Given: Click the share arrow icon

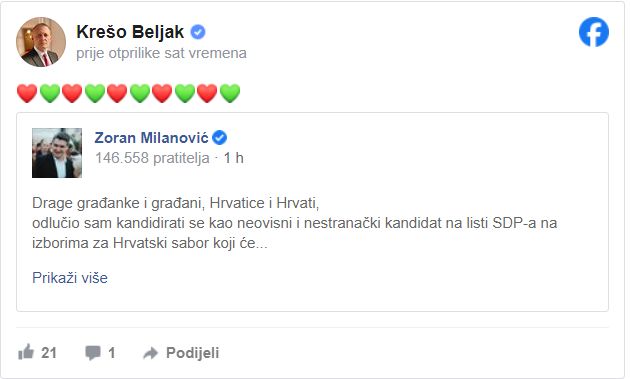Looking at the screenshot, I should (151, 353).
